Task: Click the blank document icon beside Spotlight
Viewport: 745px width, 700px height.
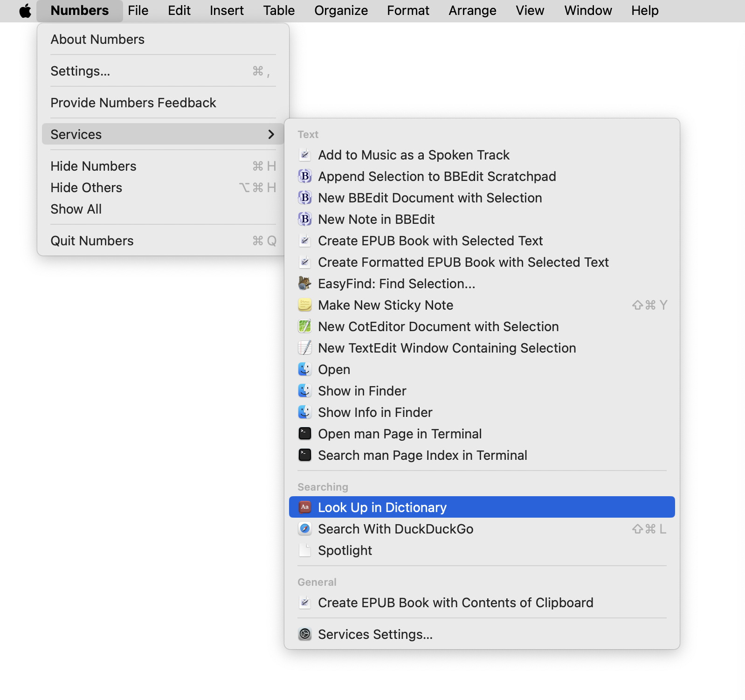Action: point(305,550)
